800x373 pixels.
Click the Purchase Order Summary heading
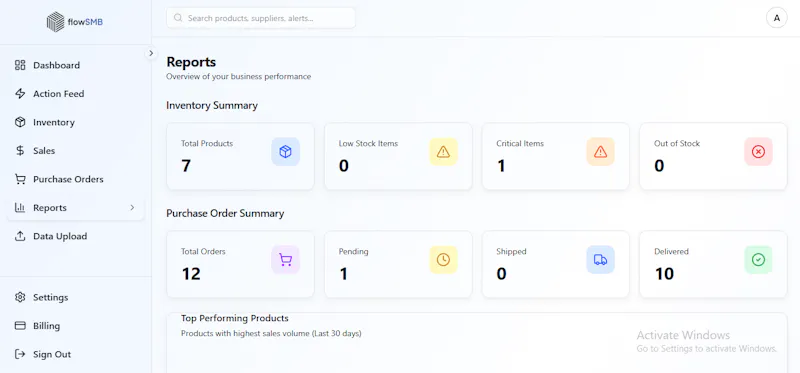click(x=225, y=213)
